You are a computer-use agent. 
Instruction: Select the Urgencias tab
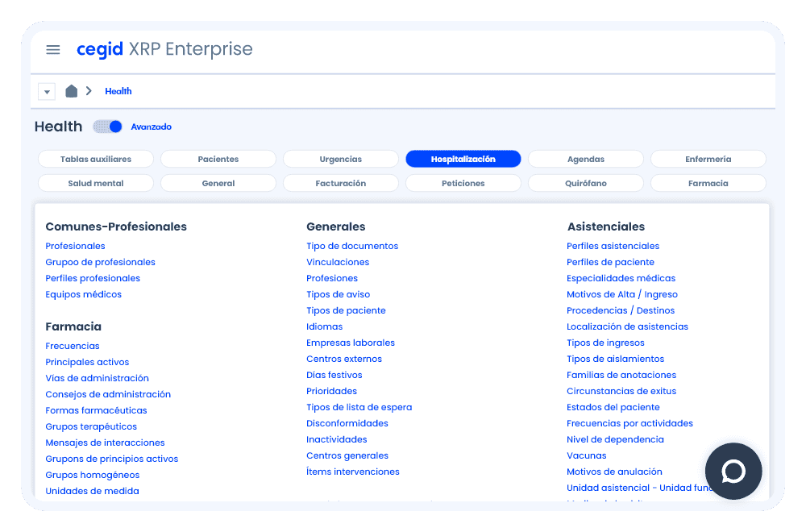coord(340,160)
